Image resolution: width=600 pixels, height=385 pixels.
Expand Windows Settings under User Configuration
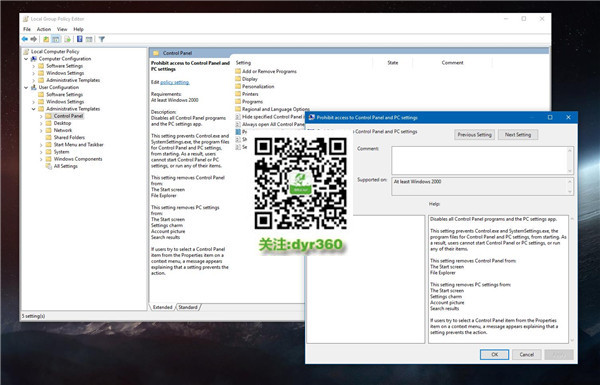click(x=33, y=102)
